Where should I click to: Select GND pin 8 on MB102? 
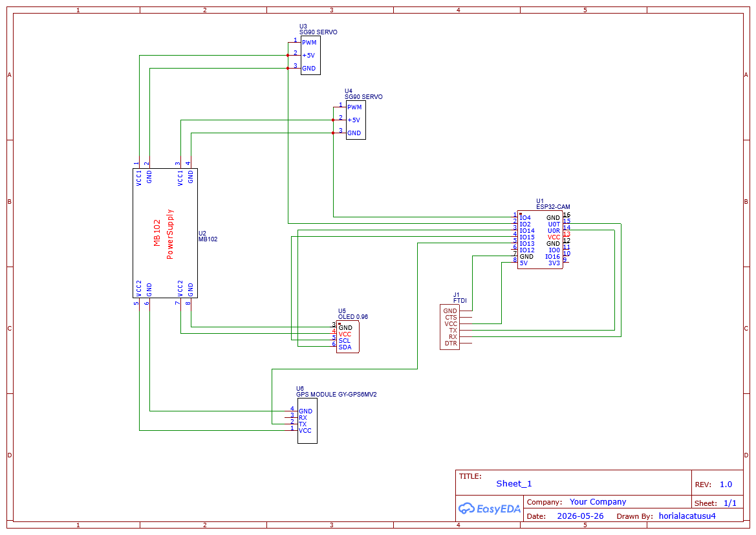191,290
